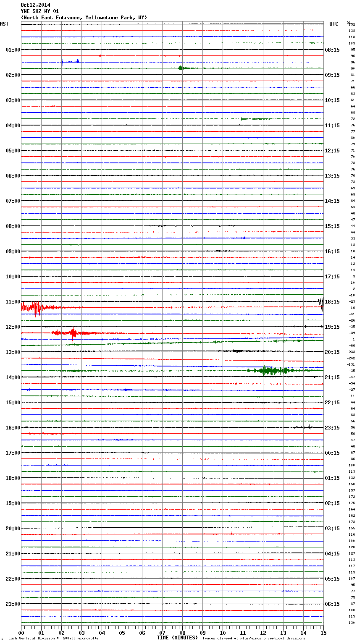Click the "-242" DC offset value
This screenshot has width=357, height=644.
tap(351, 359)
